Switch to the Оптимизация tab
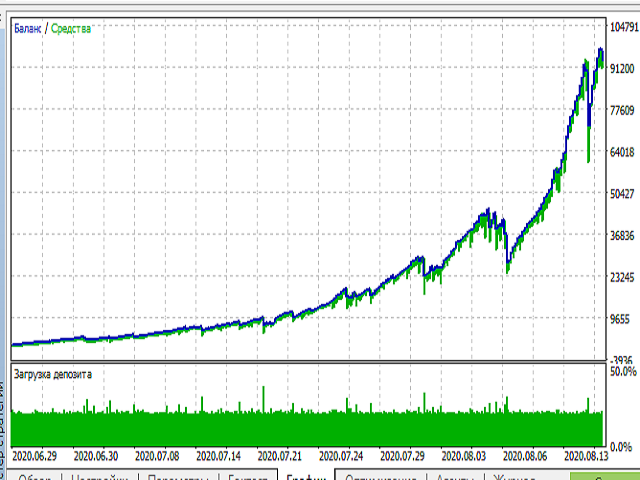The image size is (640, 480). coord(381,477)
